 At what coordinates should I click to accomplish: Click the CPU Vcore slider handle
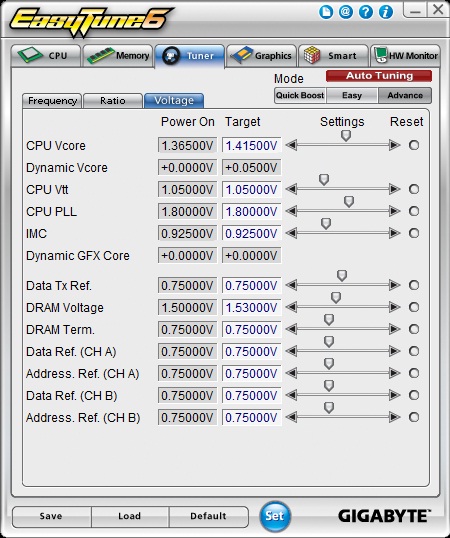tap(346, 136)
